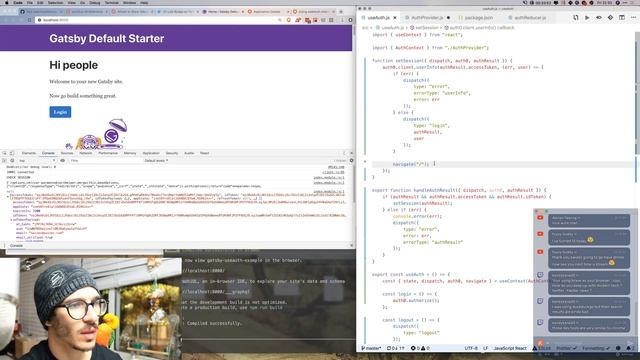
Task: Open the Network tab in DevTools
Action: point(86,153)
